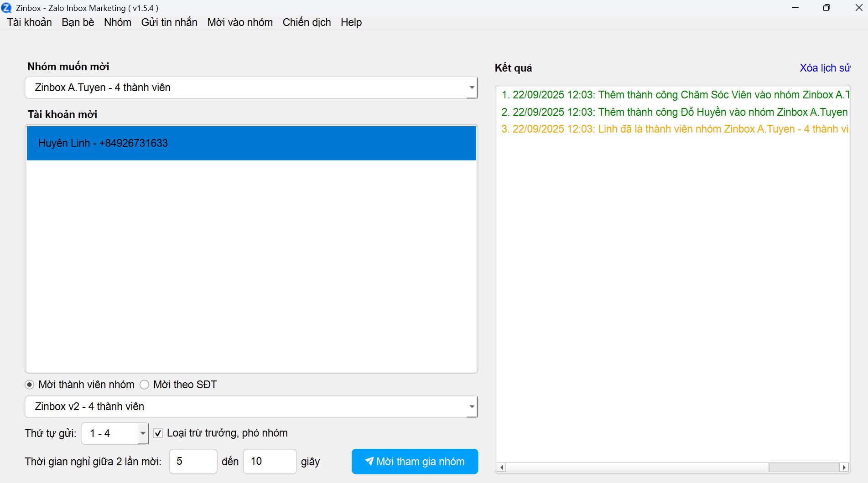Uncheck "Loại trừ trưởng, phó nhóm" checkbox
The width and height of the screenshot is (868, 483).
[x=158, y=433]
